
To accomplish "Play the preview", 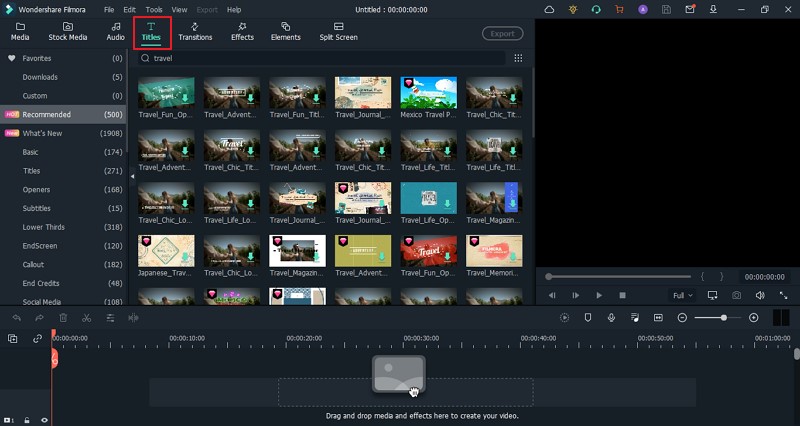I will point(599,295).
